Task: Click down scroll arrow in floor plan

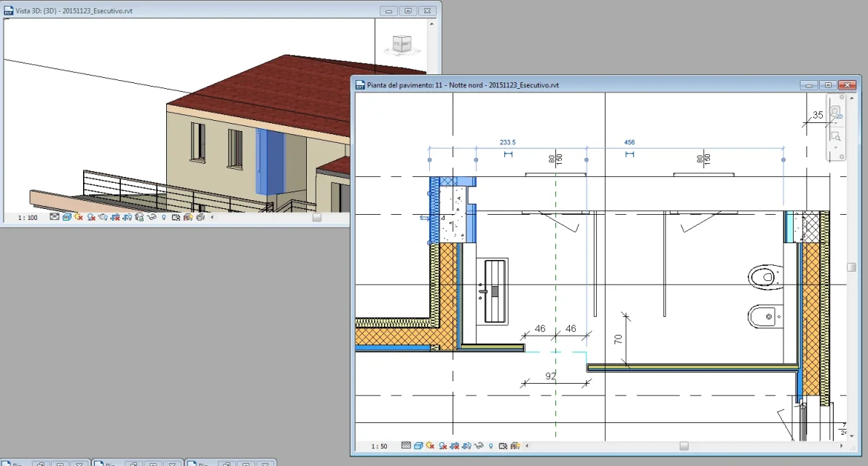Action: coord(851,436)
